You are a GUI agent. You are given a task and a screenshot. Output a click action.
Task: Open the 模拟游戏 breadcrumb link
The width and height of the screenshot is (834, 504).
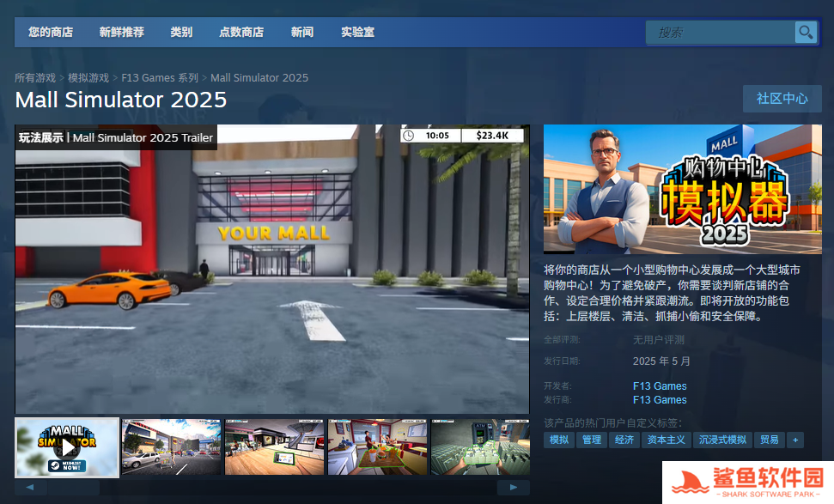[x=88, y=78]
